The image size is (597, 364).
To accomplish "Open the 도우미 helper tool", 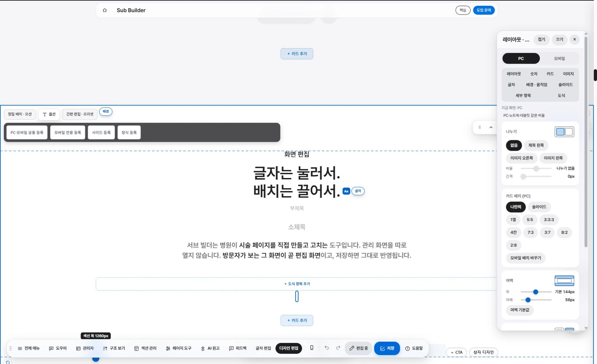I will pyautogui.click(x=58, y=348).
